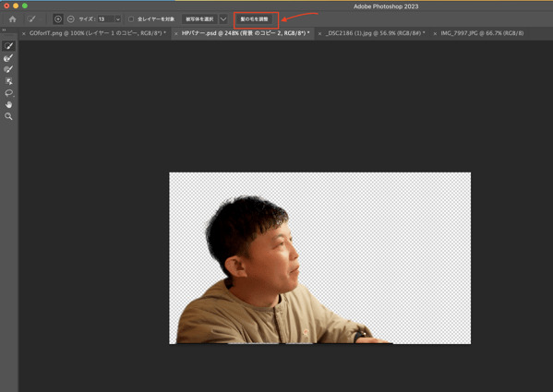Select the Brush tool in the left toolbar

[x=8, y=69]
